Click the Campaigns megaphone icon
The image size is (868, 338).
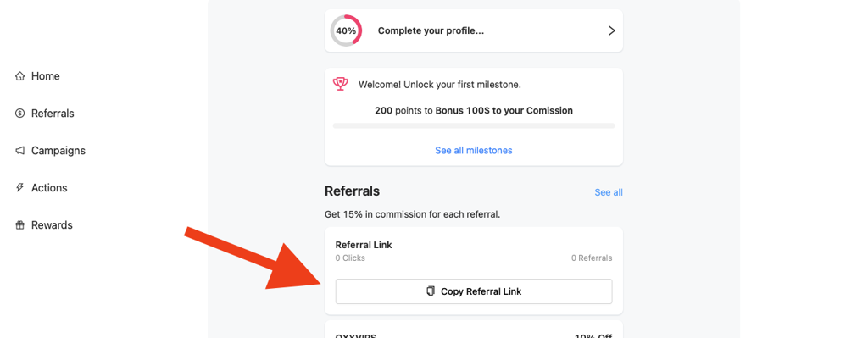point(20,151)
